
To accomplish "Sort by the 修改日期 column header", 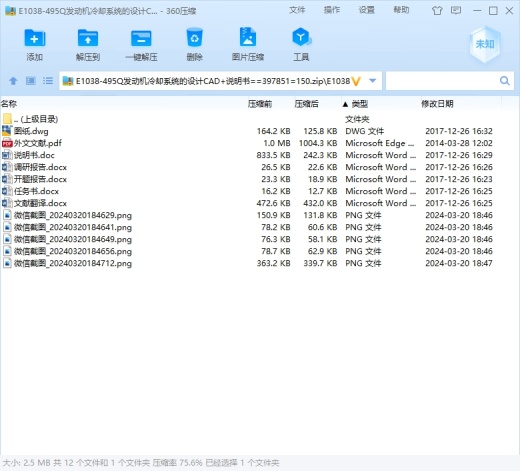I will click(437, 104).
